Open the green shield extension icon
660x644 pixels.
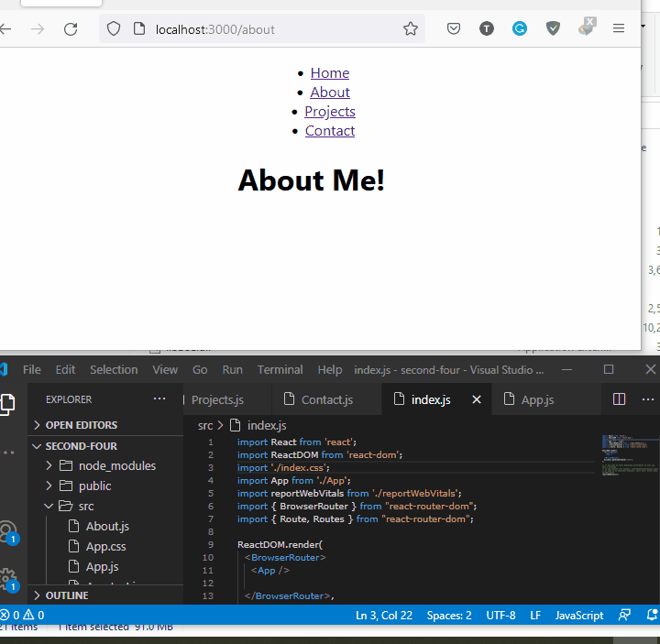tap(553, 28)
